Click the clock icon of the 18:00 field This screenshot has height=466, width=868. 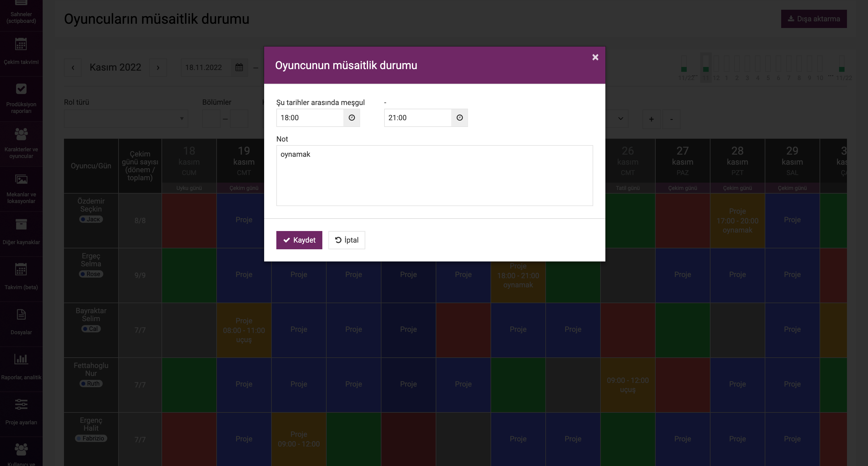(352, 117)
